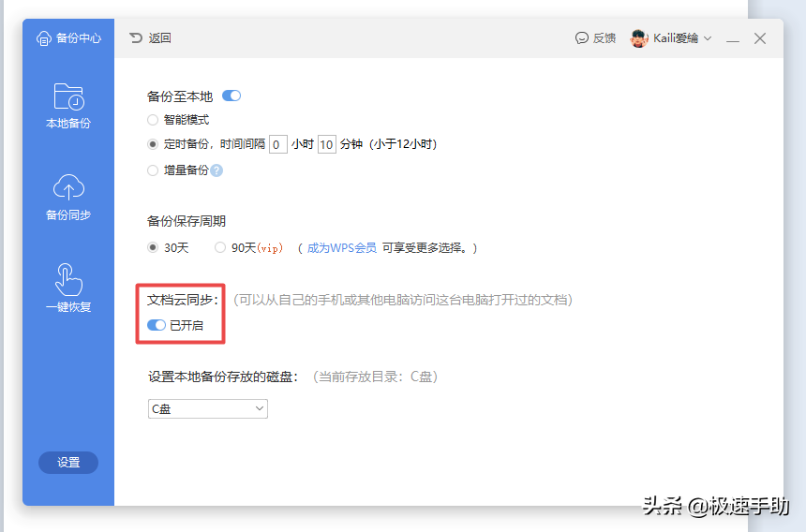
Task: Click the Kaili爱绘 user avatar
Action: coord(639,38)
